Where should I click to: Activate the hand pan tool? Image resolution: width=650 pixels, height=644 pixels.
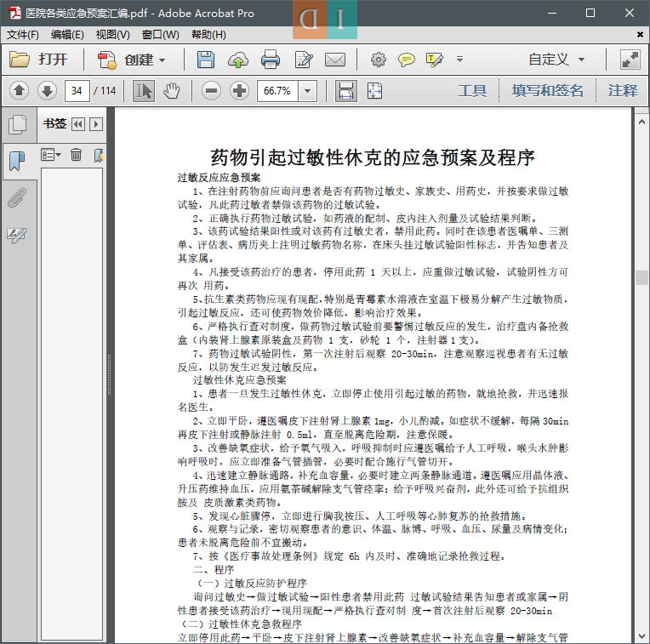coord(171,91)
